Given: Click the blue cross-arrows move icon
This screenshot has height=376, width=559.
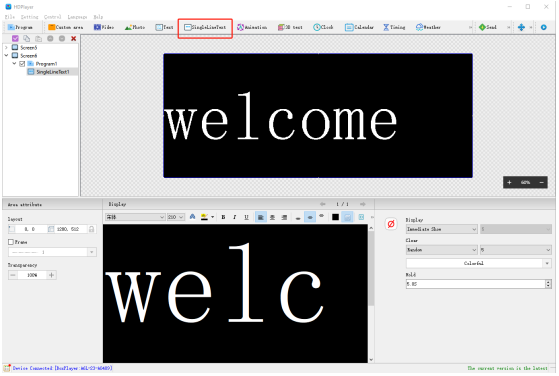Looking at the screenshot, I should pos(521,27).
